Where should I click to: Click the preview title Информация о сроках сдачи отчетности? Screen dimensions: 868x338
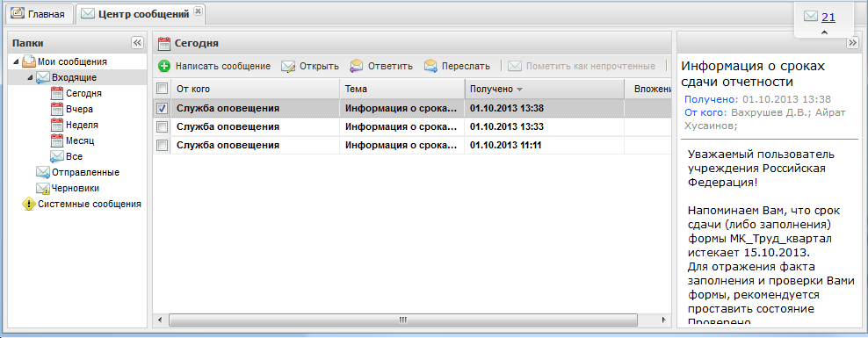click(x=753, y=74)
